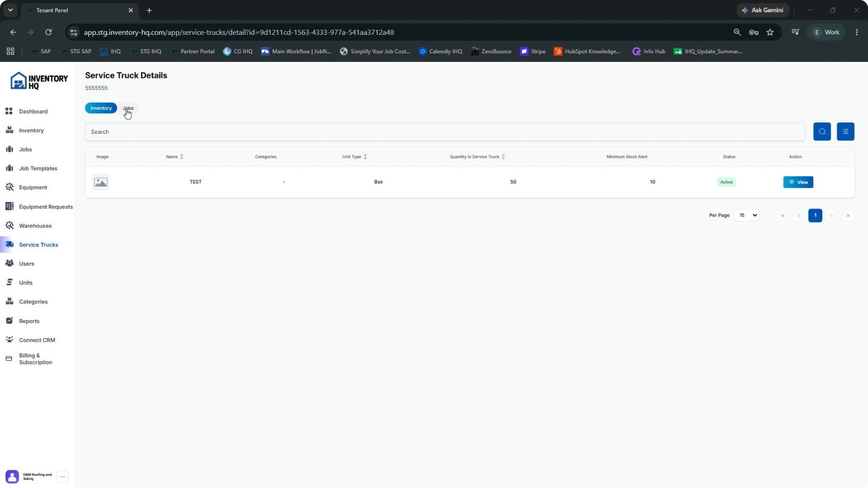The image size is (868, 488).
Task: Open the media control icon in toolbar
Action: click(x=795, y=32)
